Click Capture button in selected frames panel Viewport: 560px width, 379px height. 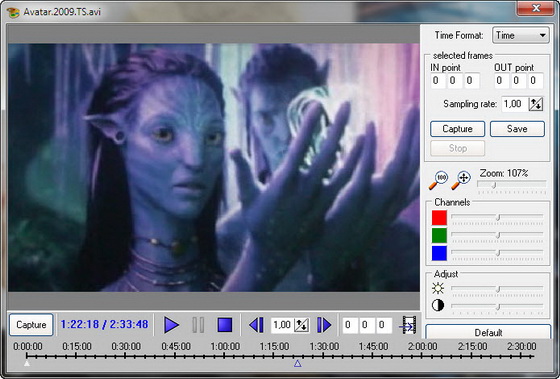click(x=458, y=129)
